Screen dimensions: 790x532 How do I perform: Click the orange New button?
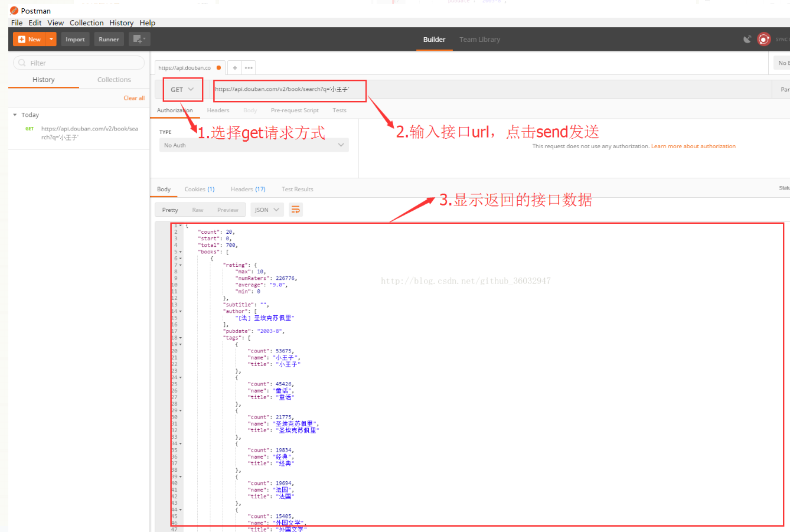(30, 40)
